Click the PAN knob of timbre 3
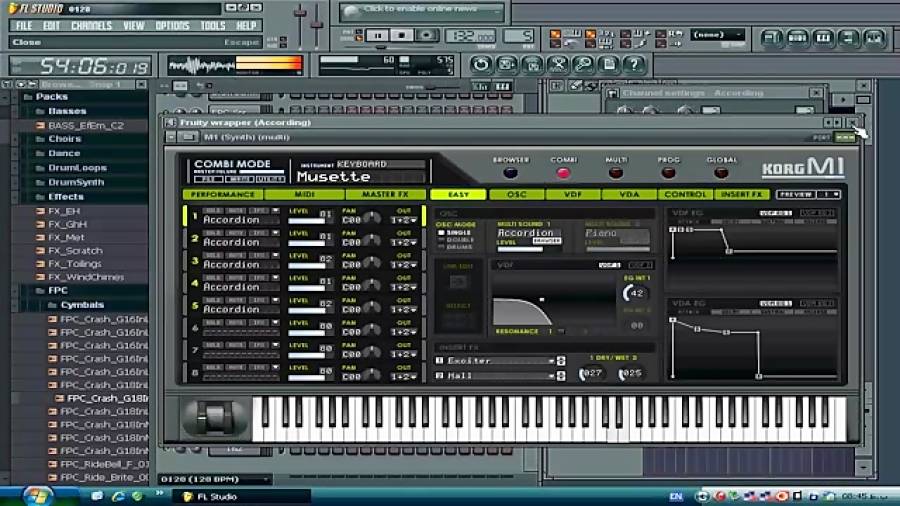This screenshot has width=900, height=506. click(x=372, y=263)
